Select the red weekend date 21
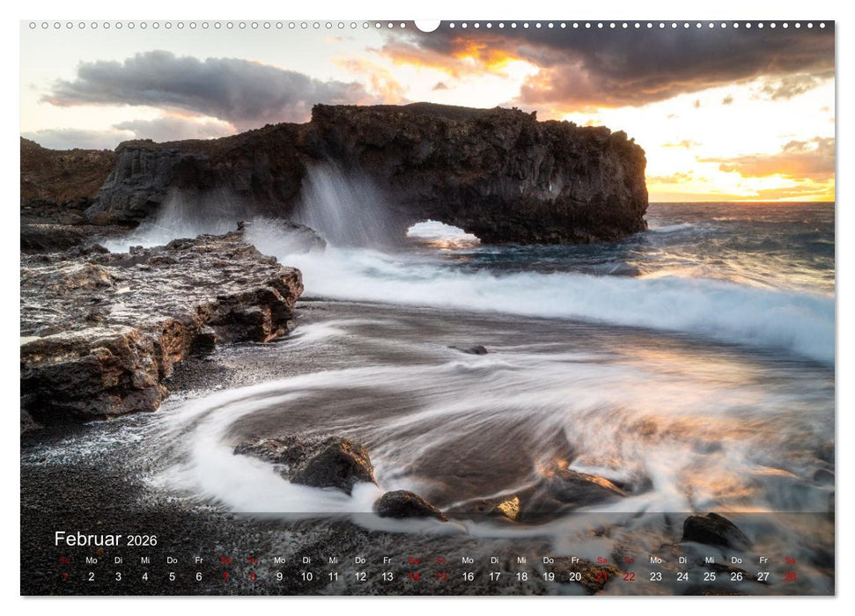 coord(601,576)
